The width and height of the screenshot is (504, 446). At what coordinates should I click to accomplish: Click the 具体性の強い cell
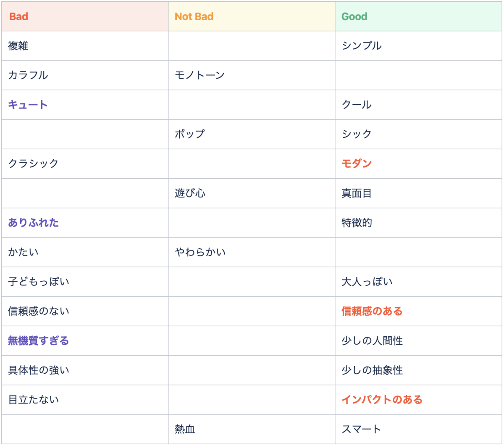point(85,370)
